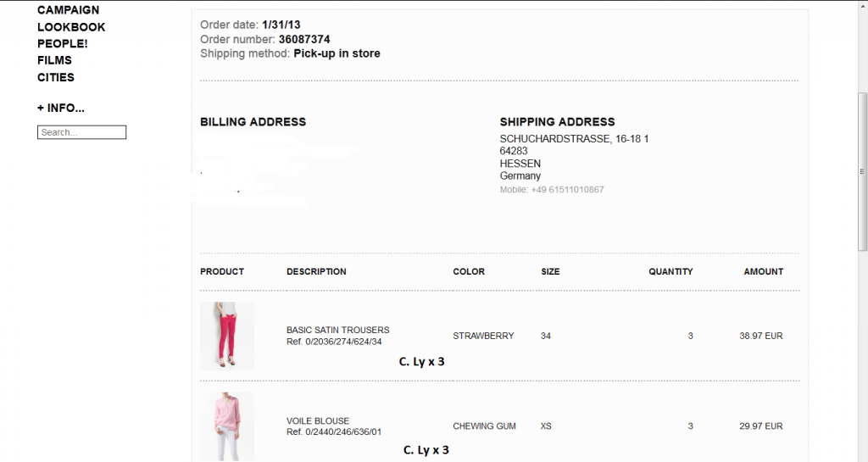Click the Pick-up in store shipping method
This screenshot has height=462, width=868.
pos(337,53)
